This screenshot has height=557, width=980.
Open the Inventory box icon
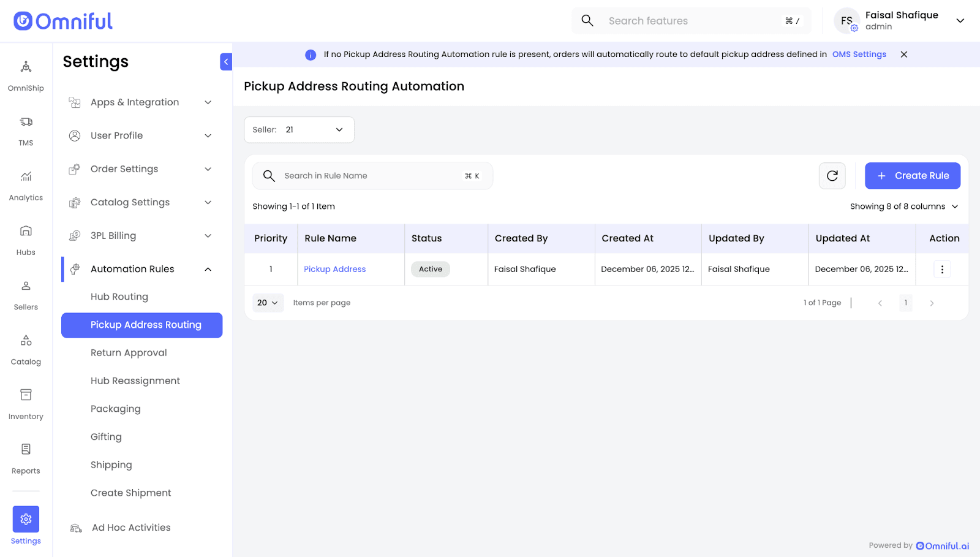click(26, 395)
